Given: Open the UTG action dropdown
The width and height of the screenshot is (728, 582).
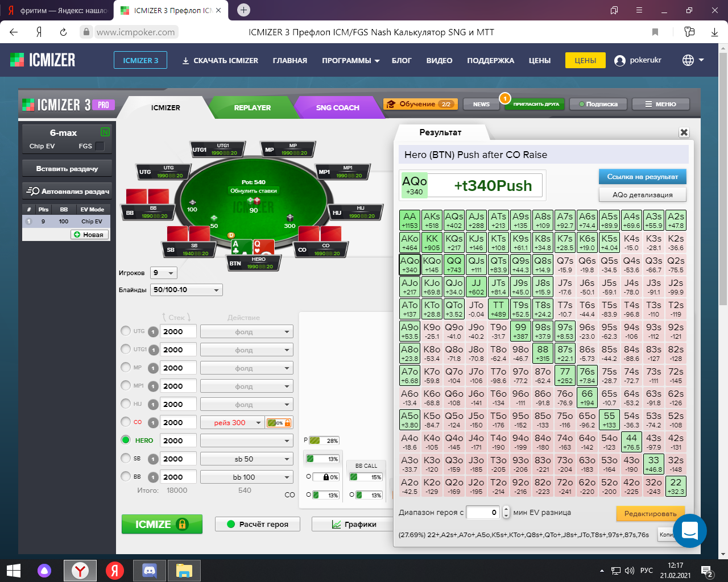Looking at the screenshot, I should click(247, 332).
